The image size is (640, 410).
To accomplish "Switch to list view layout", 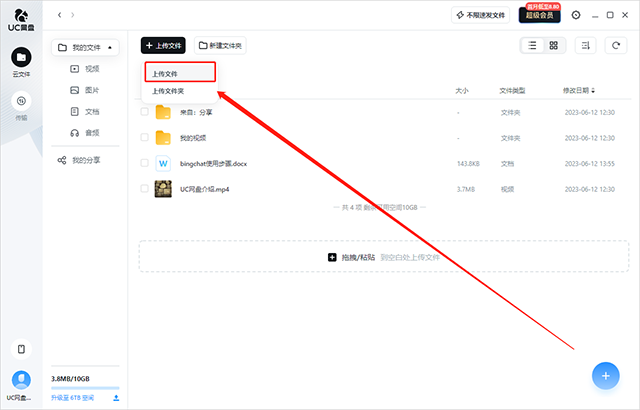I will 532,45.
